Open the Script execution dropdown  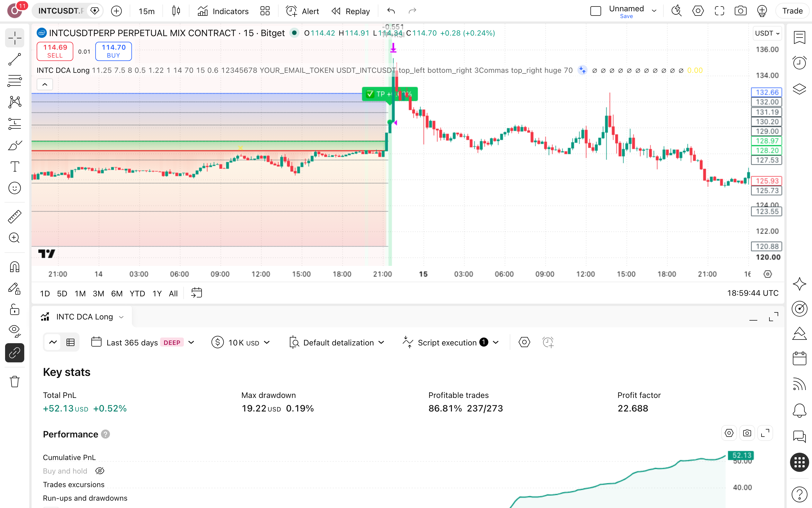pyautogui.click(x=451, y=342)
